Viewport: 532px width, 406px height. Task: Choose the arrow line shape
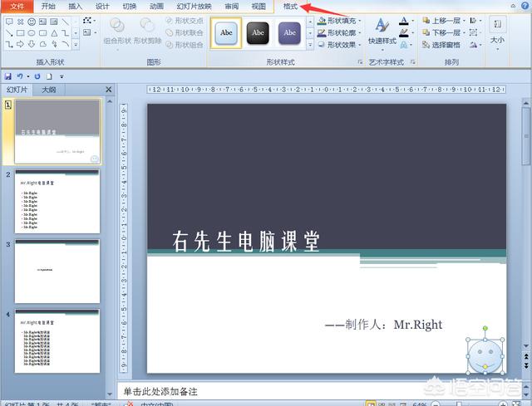(x=9, y=33)
